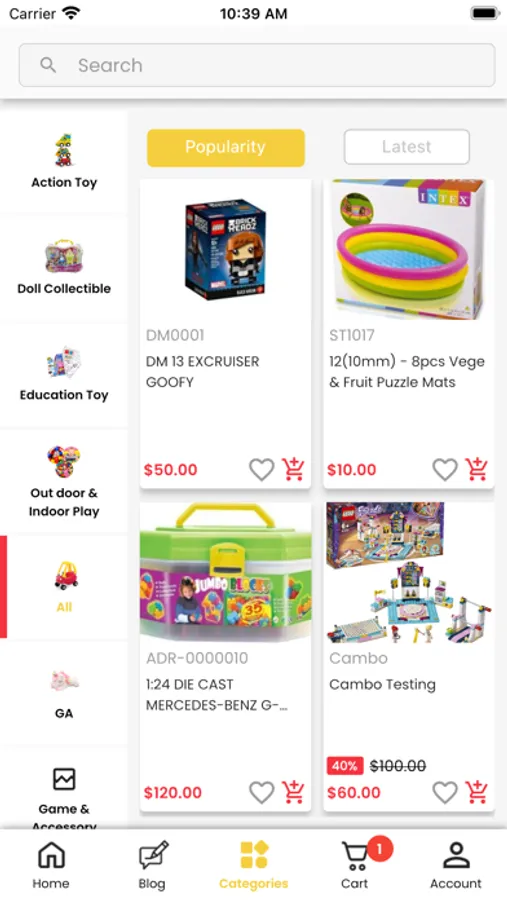The width and height of the screenshot is (507, 900).
Task: Click the Search input field
Action: [x=257, y=65]
